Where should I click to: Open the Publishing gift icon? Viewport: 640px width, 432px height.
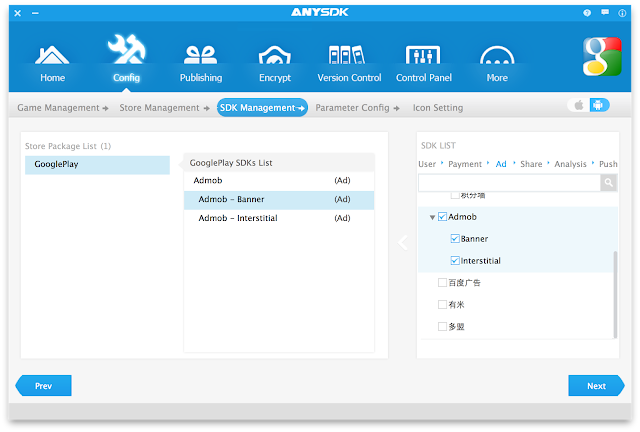200,55
